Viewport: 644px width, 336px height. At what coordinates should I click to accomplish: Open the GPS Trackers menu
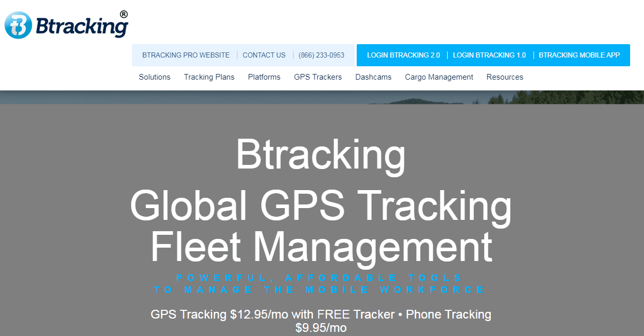318,77
